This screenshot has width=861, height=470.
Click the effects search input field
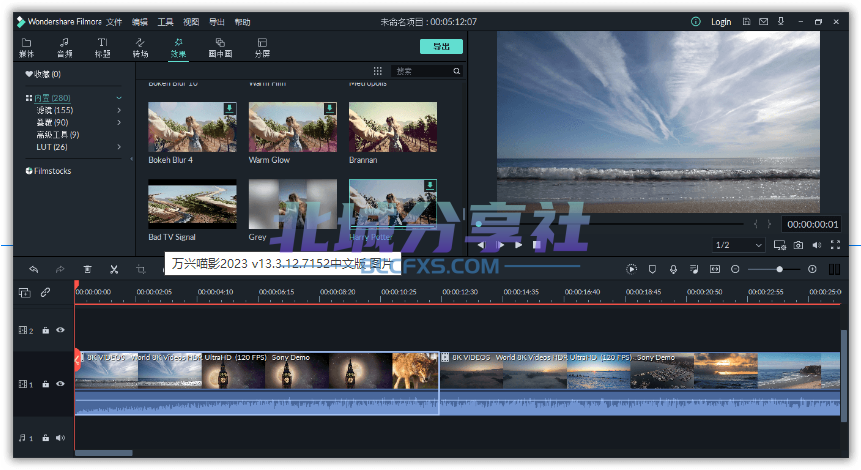[422, 71]
